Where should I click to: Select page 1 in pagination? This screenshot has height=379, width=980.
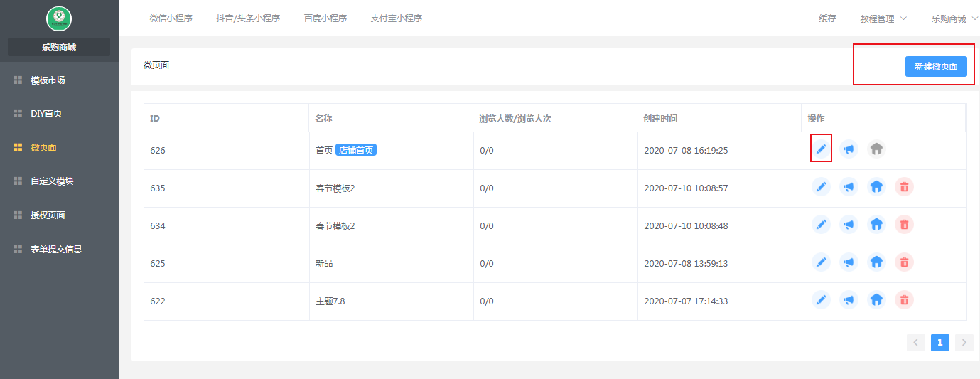[x=940, y=343]
